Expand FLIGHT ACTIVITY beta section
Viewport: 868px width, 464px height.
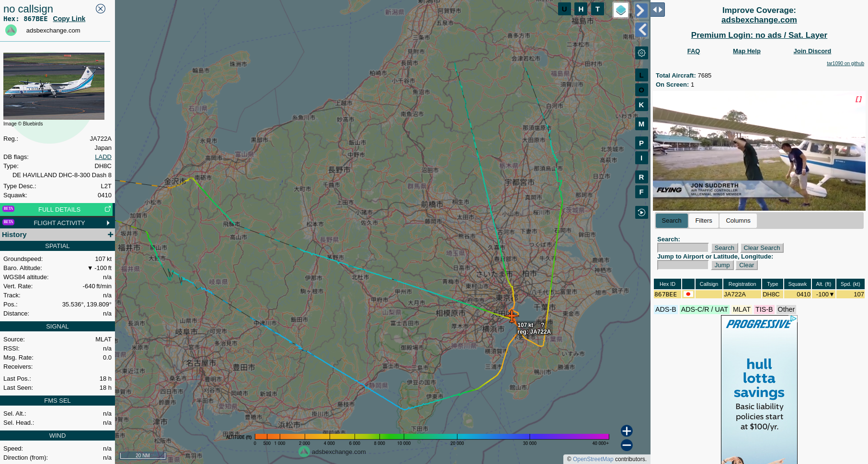click(57, 223)
